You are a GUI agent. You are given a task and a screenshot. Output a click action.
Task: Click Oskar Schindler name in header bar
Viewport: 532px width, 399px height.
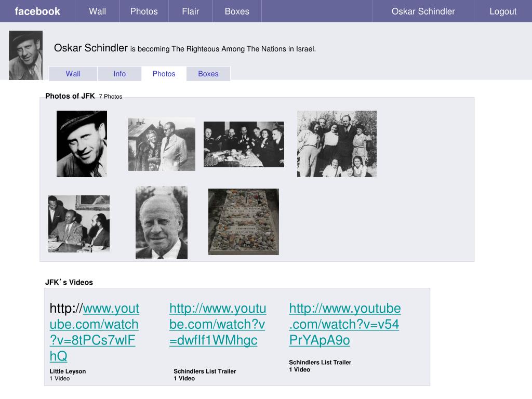pyautogui.click(x=423, y=11)
